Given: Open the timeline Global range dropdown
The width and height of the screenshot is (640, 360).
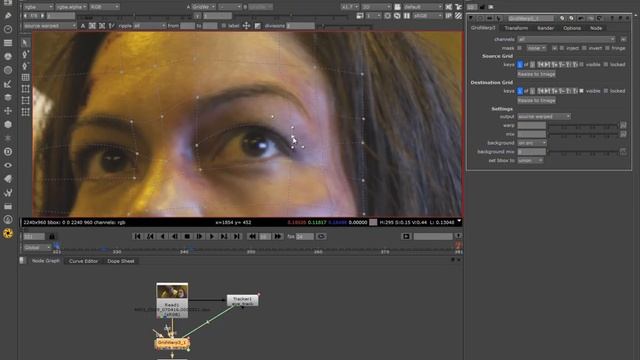Looking at the screenshot, I should tap(37, 247).
